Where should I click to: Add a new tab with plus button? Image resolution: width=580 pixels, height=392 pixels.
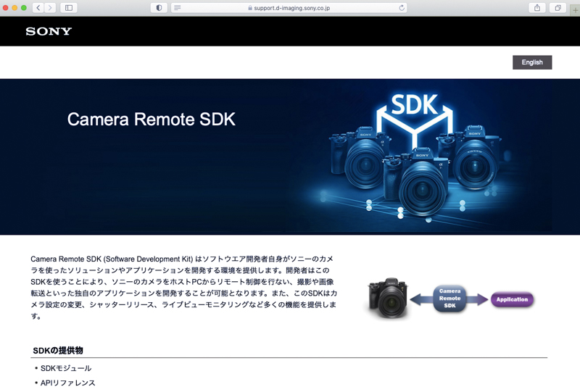pos(575,10)
